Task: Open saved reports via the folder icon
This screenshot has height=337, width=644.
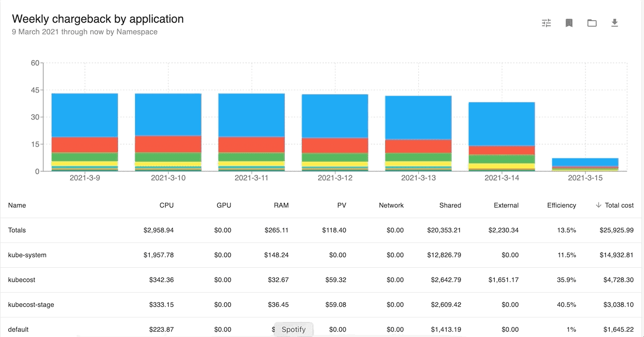Action: click(592, 23)
